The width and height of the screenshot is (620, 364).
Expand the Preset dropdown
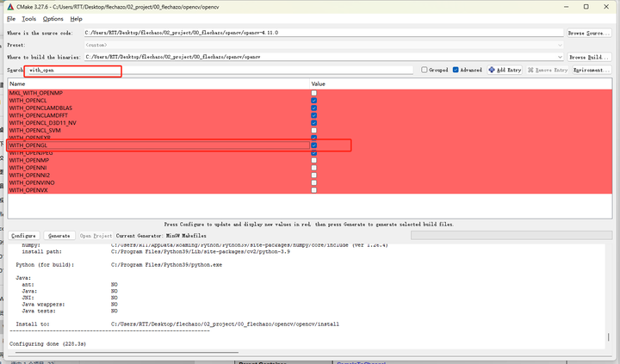(560, 45)
